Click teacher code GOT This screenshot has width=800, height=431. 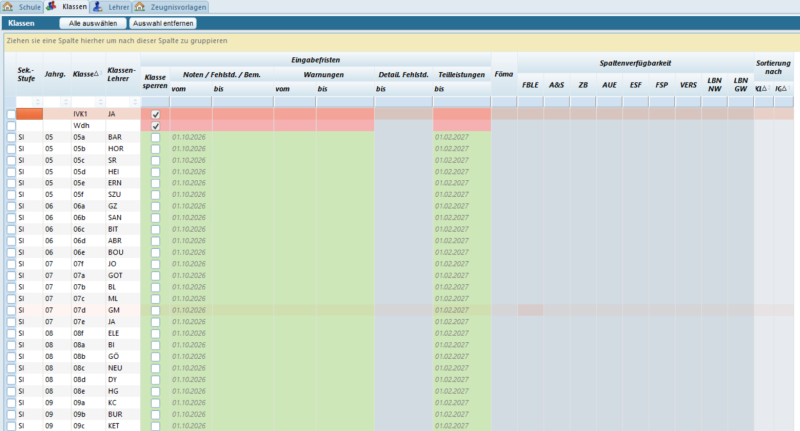[115, 276]
